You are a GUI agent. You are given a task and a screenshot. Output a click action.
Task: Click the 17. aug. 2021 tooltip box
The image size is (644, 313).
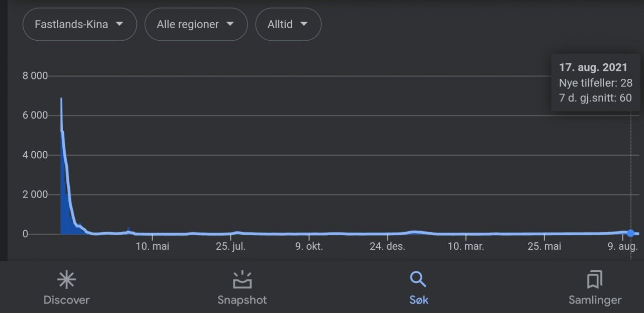point(595,83)
